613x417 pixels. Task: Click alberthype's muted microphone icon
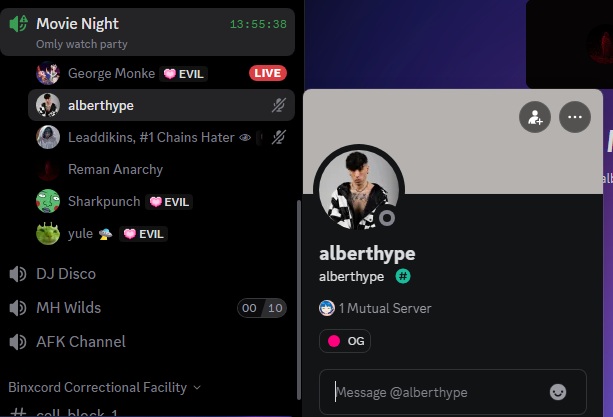[x=279, y=105]
